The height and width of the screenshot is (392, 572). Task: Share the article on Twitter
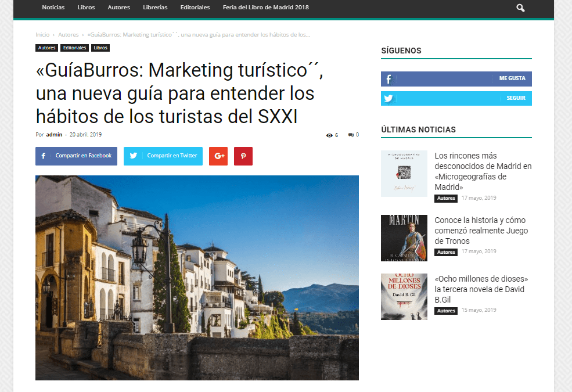pos(163,156)
